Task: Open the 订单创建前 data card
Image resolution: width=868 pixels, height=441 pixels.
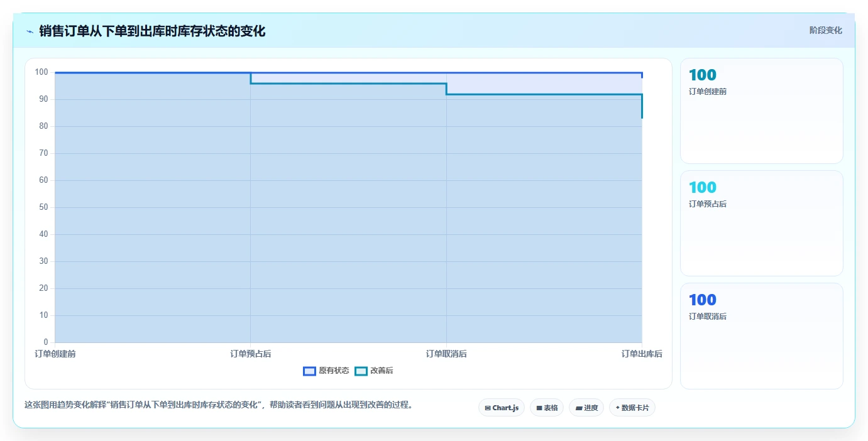Action: (761, 111)
